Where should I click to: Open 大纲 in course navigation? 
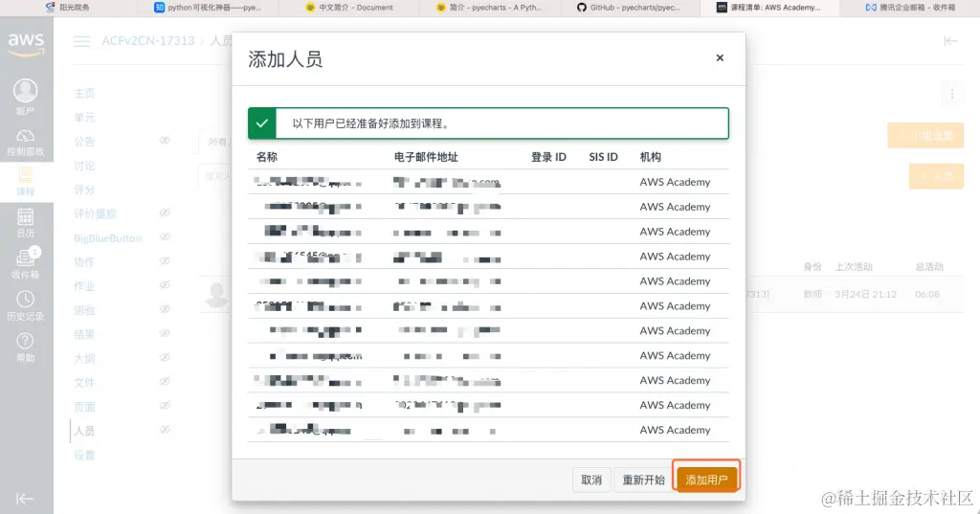(x=84, y=358)
